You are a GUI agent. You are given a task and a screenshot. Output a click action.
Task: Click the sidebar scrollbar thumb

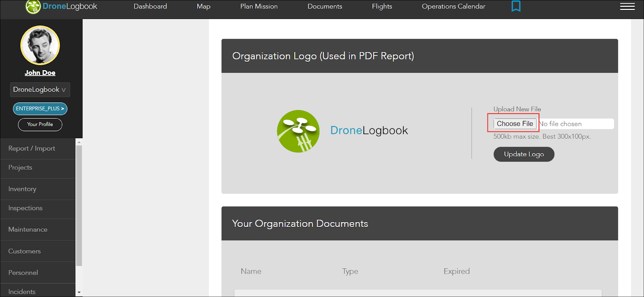point(79,206)
